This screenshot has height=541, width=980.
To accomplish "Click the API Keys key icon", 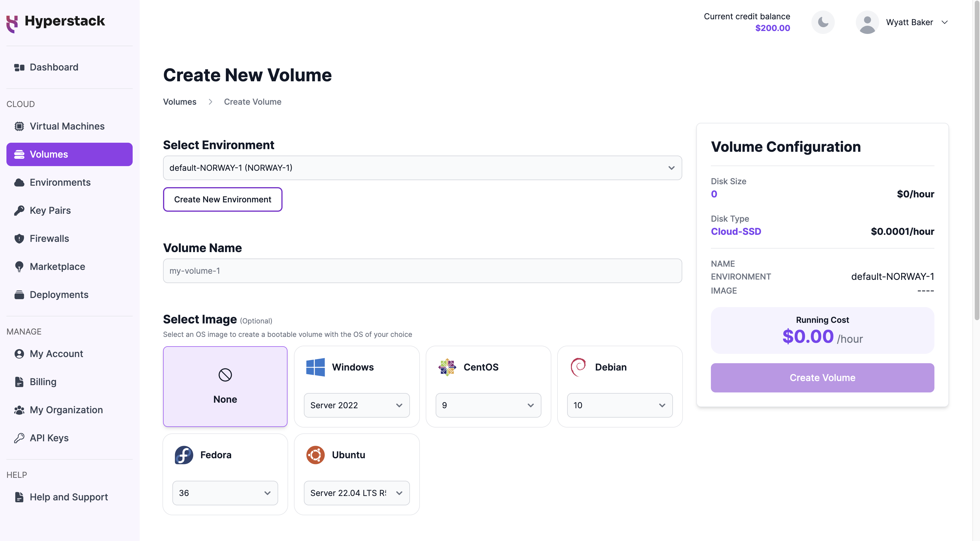I will tap(19, 438).
